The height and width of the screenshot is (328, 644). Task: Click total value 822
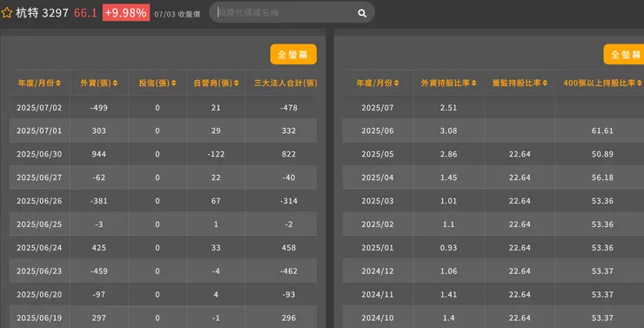click(289, 154)
